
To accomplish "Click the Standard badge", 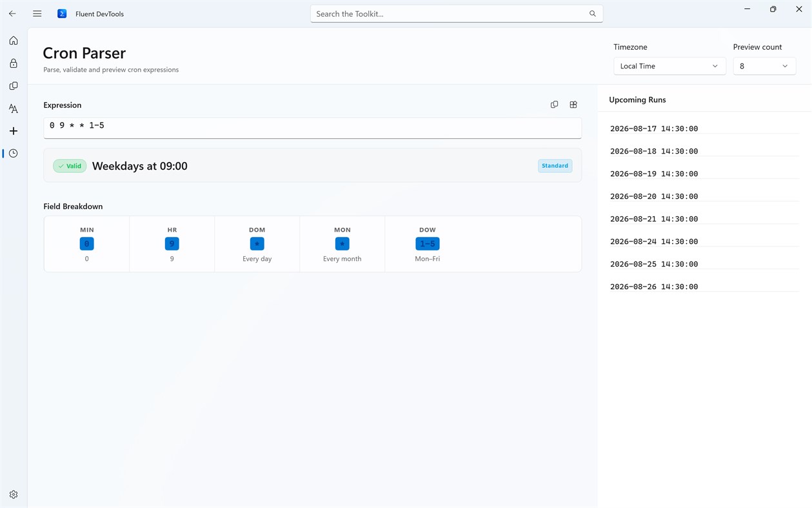I will coord(555,166).
